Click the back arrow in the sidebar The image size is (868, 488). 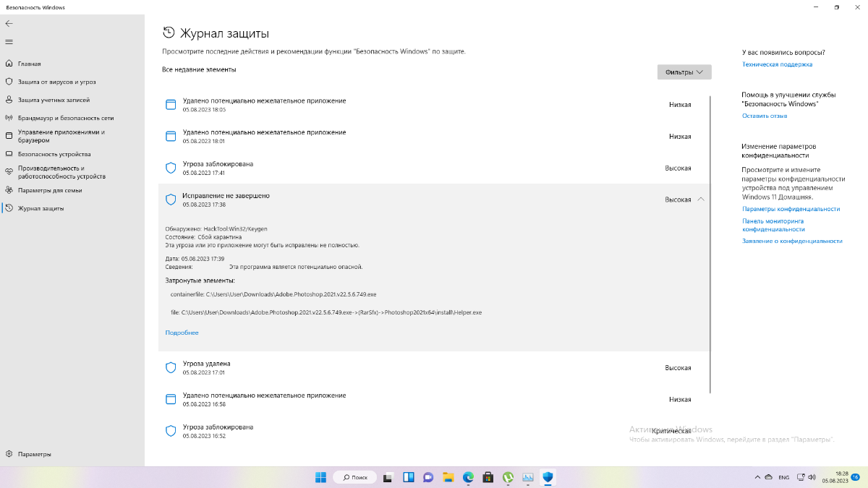tap(9, 23)
